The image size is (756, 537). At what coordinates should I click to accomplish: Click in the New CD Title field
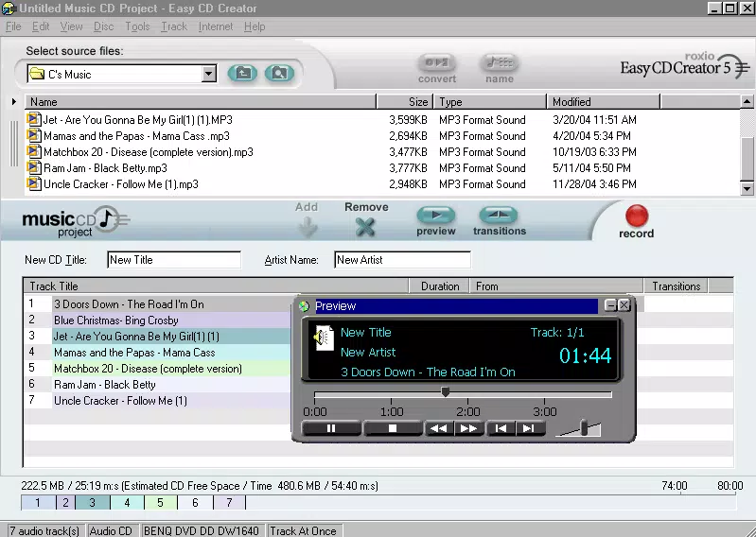(x=174, y=260)
